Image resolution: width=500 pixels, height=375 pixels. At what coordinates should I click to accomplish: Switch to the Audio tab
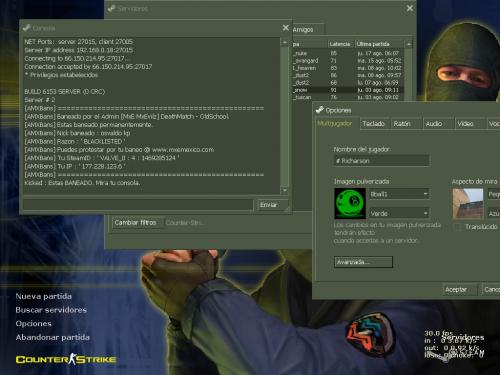[x=434, y=124]
